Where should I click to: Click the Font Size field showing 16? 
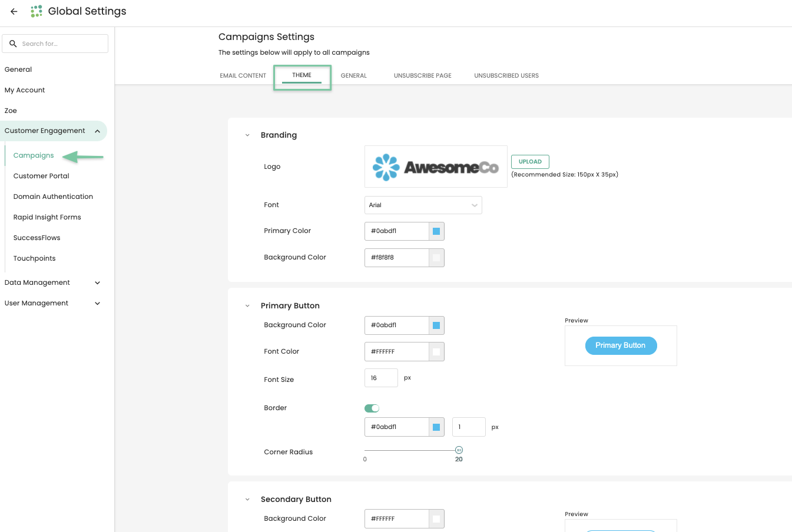(x=382, y=378)
